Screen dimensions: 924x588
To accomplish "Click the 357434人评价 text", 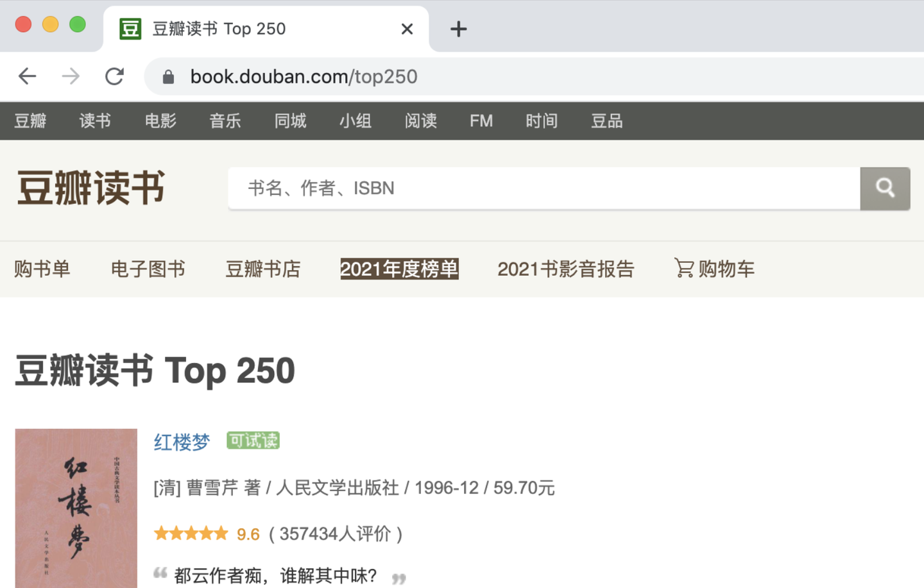I will (x=335, y=533).
